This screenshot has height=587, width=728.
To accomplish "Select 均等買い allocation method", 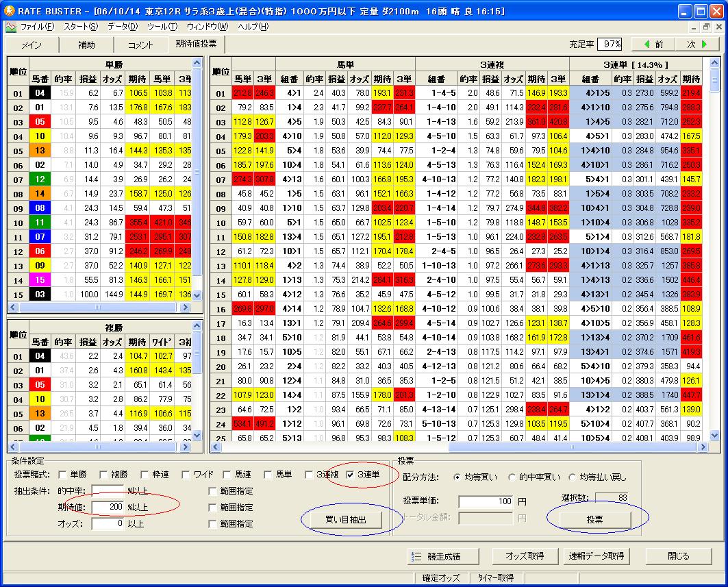I will pyautogui.click(x=457, y=477).
